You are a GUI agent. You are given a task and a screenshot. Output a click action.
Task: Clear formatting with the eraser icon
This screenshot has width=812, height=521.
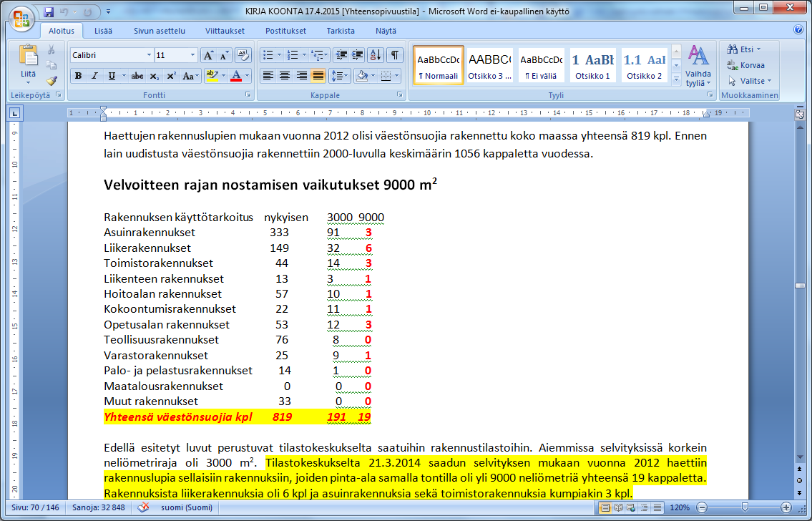(243, 55)
